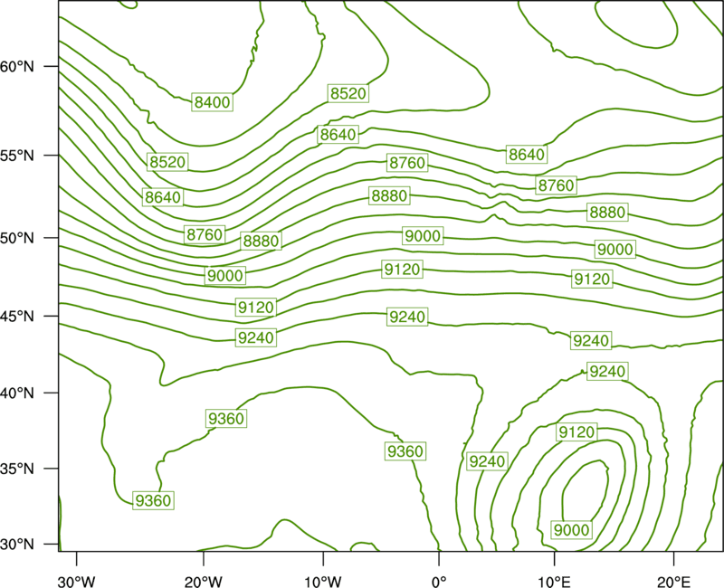
Task: Select the 20°W longitude axis label
Action: pyautogui.click(x=204, y=582)
